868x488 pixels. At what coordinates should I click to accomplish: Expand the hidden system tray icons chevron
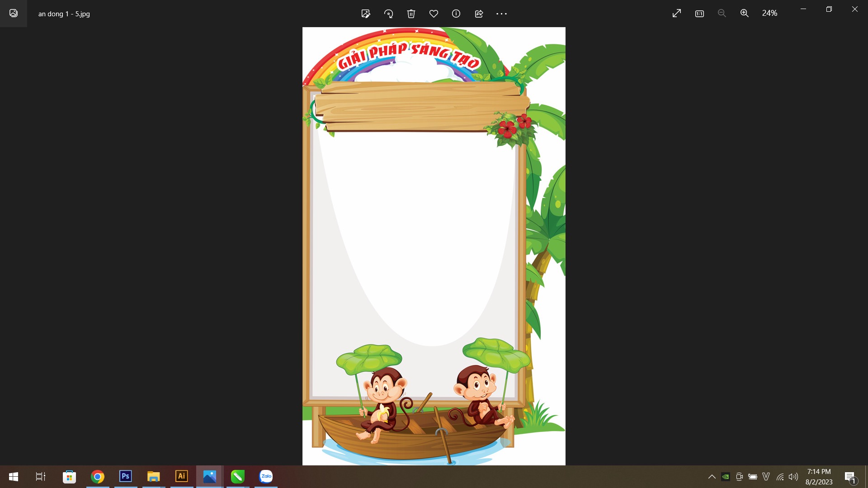click(x=712, y=477)
